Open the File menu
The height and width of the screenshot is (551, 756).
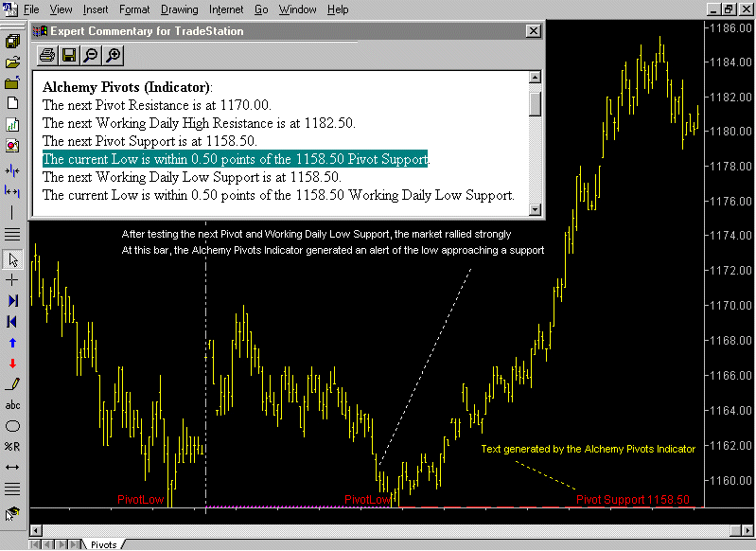tap(31, 9)
